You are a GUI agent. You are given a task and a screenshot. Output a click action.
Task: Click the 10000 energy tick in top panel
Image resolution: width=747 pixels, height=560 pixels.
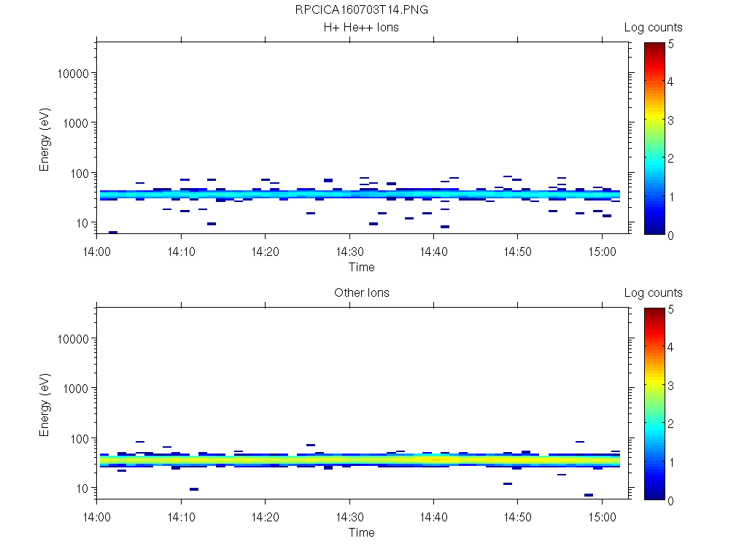tap(73, 74)
